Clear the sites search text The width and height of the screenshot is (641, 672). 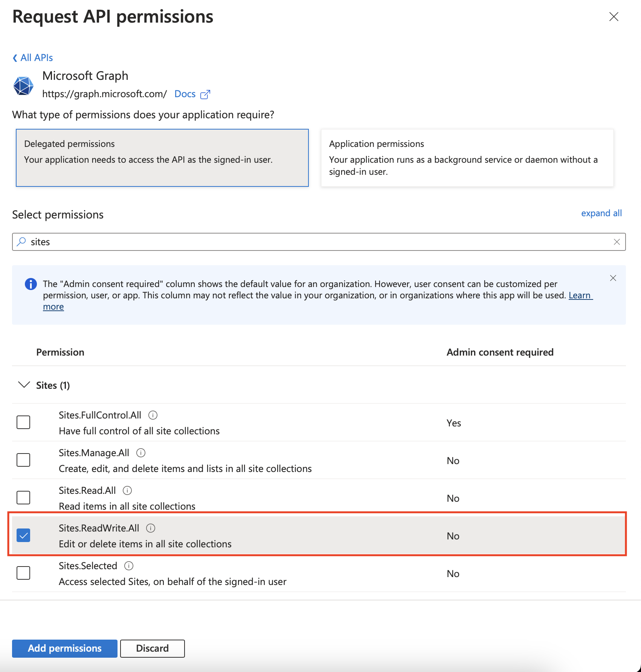[x=617, y=242]
